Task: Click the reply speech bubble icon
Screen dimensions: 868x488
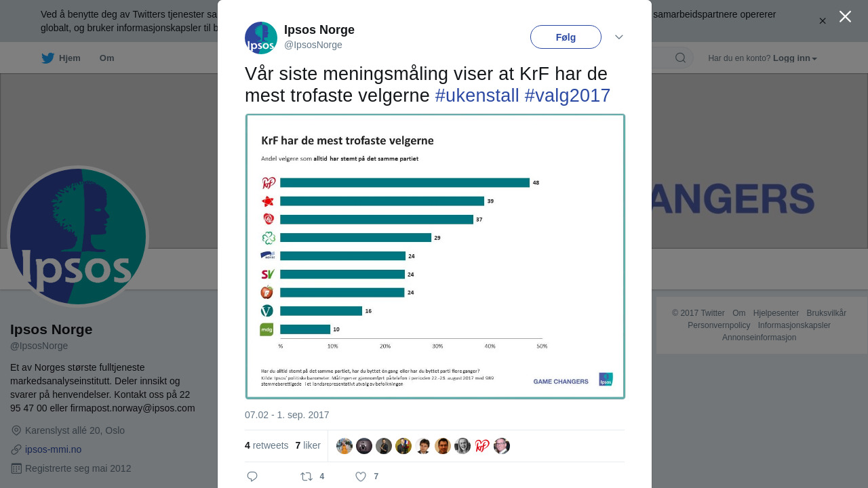Action: [252, 476]
